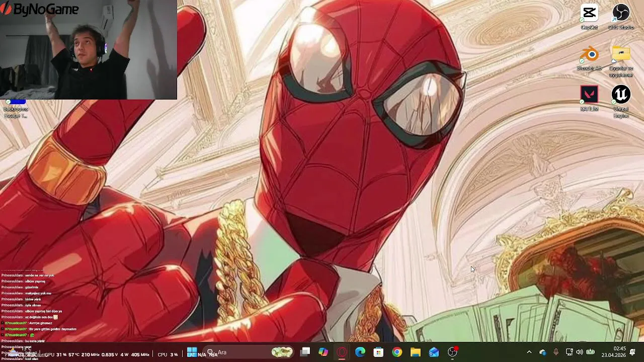This screenshot has height=362, width=644.
Task: Open File Explorer from the taskbar
Action: pos(416,352)
